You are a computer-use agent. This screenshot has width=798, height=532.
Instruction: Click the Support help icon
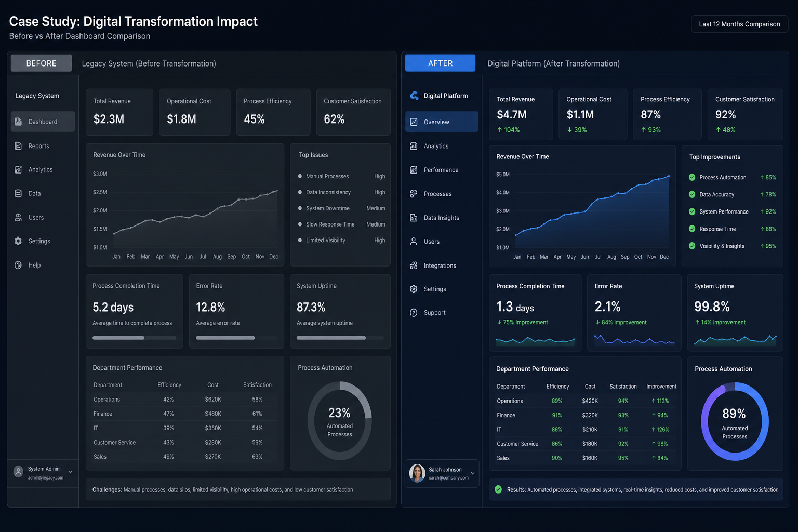(x=414, y=313)
